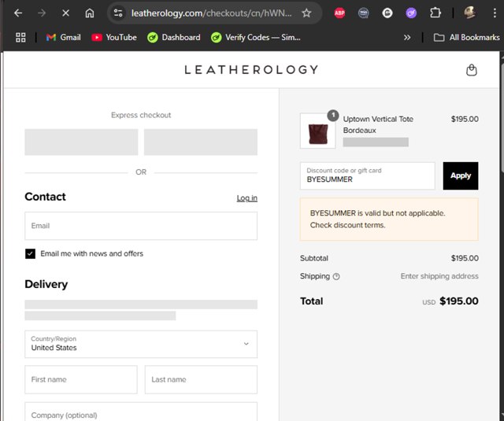The image size is (504, 421).
Task: Open the Dashboard bookmark
Action: click(x=173, y=38)
